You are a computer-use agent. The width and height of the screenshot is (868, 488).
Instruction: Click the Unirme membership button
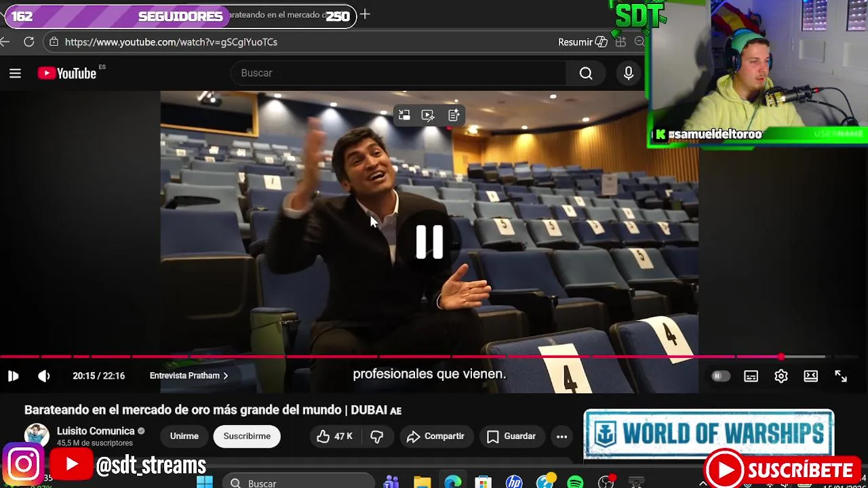(x=184, y=436)
